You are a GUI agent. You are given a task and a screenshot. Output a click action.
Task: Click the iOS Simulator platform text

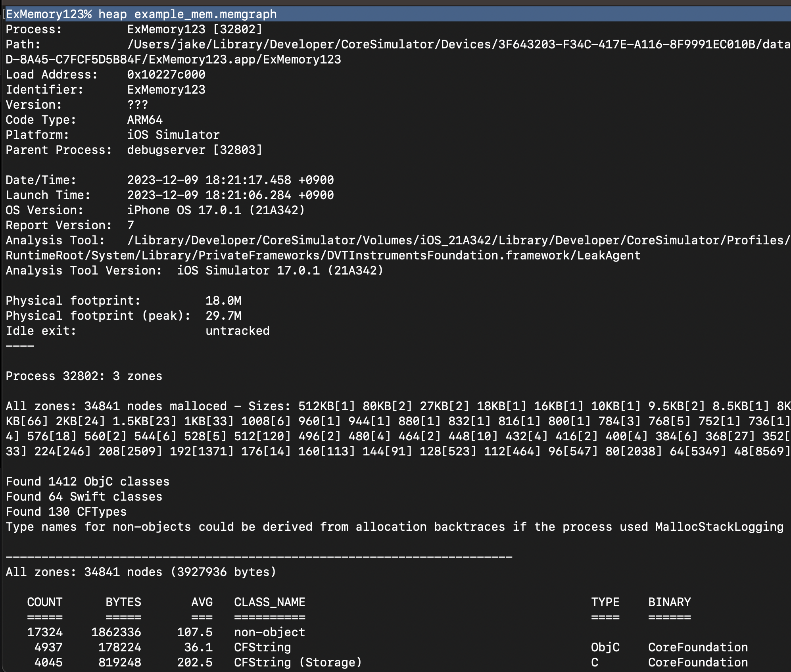click(173, 135)
